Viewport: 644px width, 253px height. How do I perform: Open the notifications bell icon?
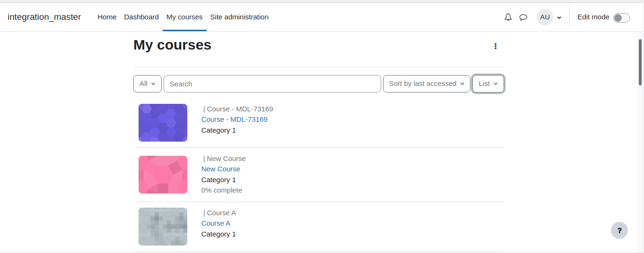coord(508,17)
